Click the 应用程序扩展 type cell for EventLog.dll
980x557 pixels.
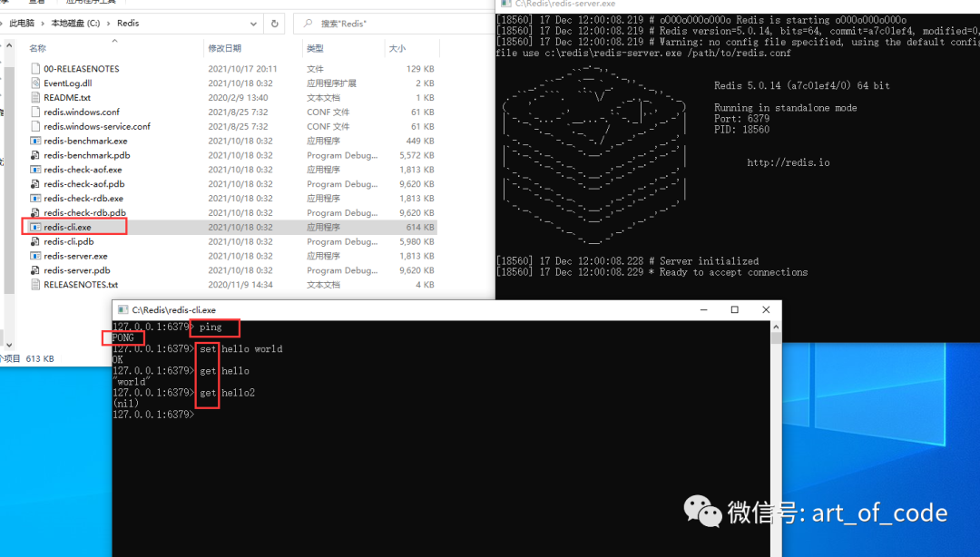point(331,83)
